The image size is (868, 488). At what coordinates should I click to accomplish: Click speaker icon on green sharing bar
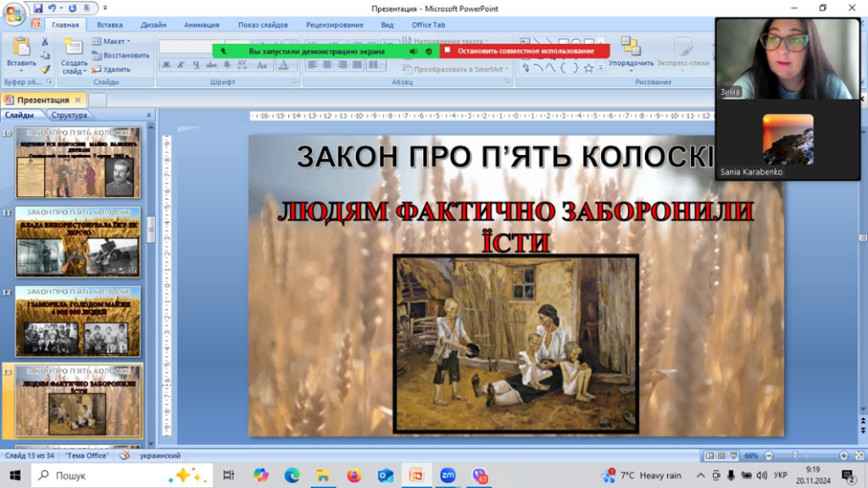coord(413,51)
